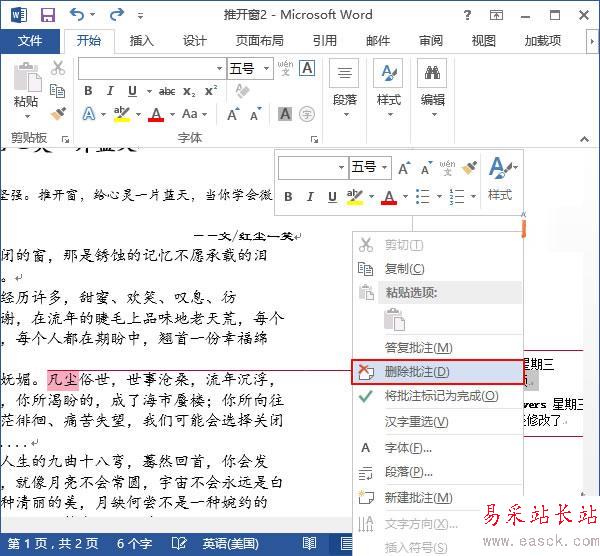Click numbering list icon on mini toolbar
The width and height of the screenshot is (600, 556).
(x=457, y=197)
